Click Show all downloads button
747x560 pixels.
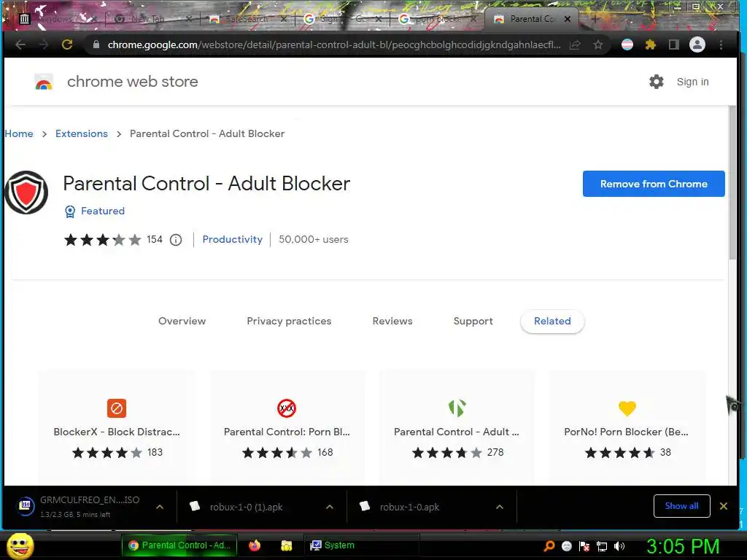[682, 506]
